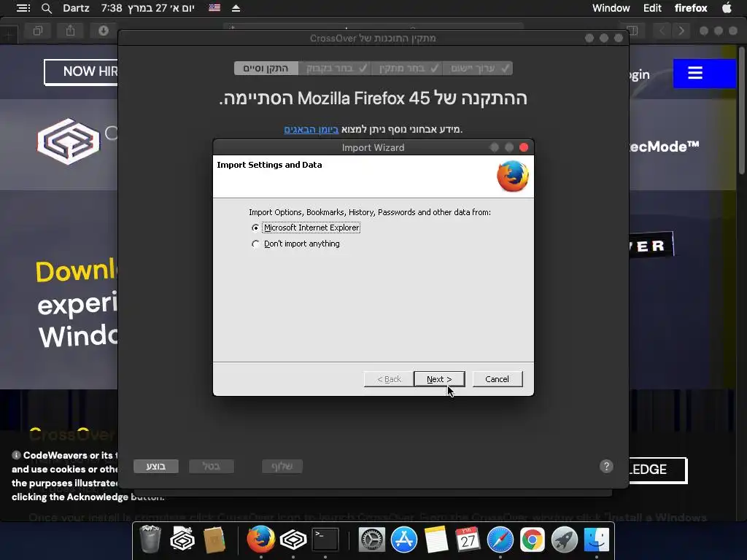Close Import Wizard with red button
Viewport: 747px width, 560px height.
point(524,147)
